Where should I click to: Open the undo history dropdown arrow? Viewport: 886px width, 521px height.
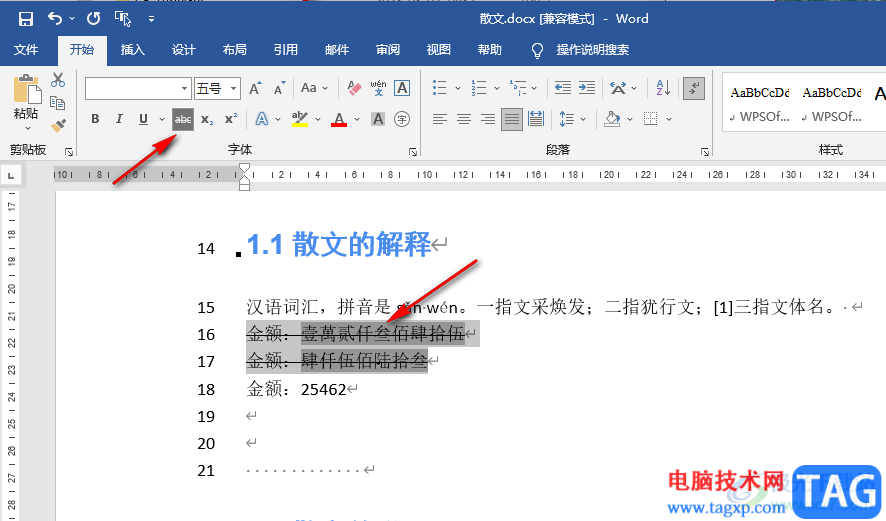72,19
